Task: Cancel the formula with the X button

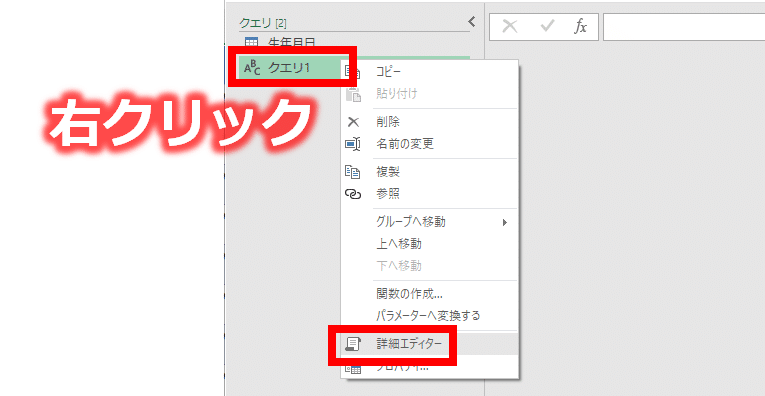Action: pos(510,27)
